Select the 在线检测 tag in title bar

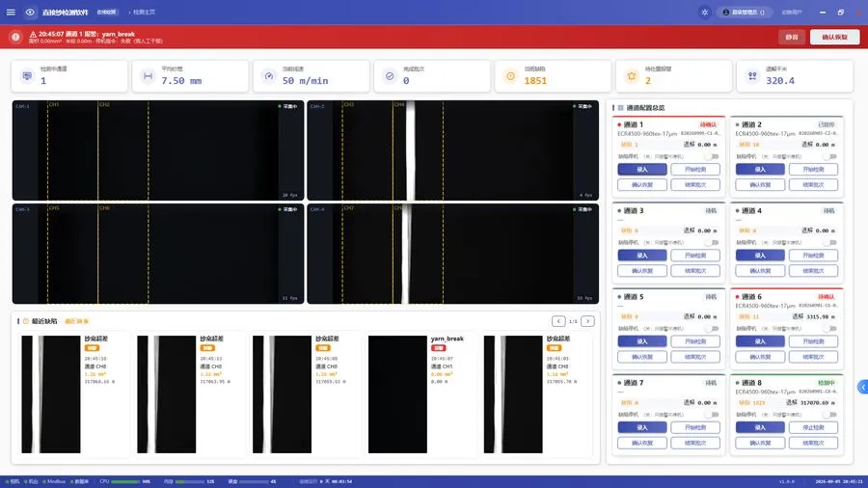pyautogui.click(x=107, y=13)
